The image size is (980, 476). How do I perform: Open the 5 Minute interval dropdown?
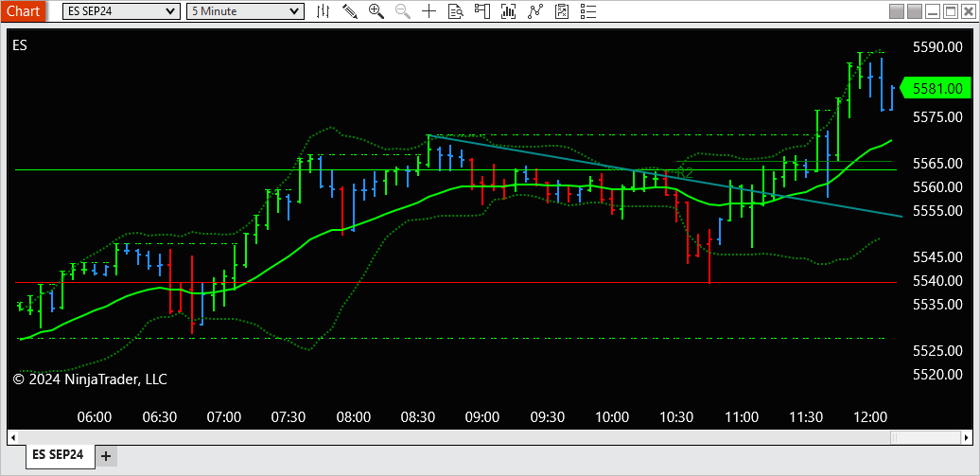click(245, 10)
